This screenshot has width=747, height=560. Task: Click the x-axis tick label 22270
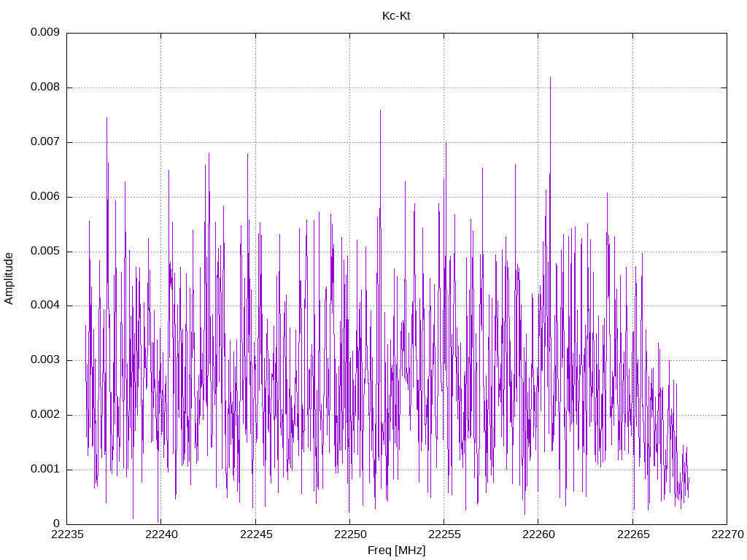point(727,534)
